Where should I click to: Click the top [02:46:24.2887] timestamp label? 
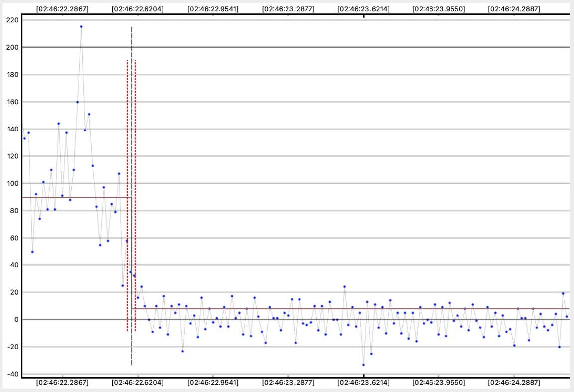(x=514, y=9)
